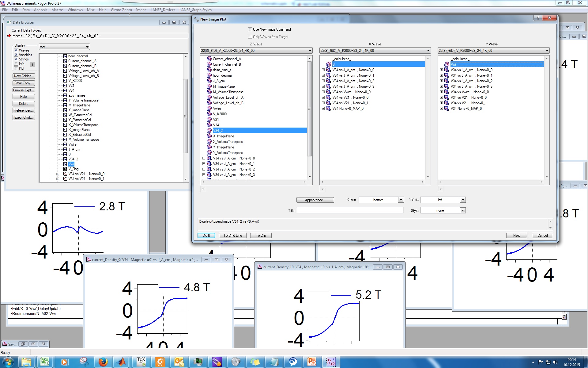
Task: Launch Firefox from the taskbar
Action: [102, 362]
